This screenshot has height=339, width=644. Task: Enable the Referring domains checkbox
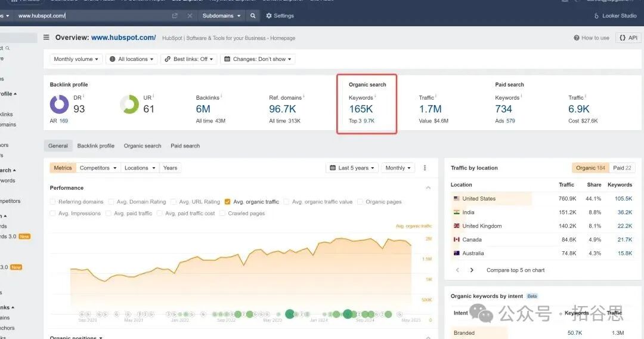point(52,202)
